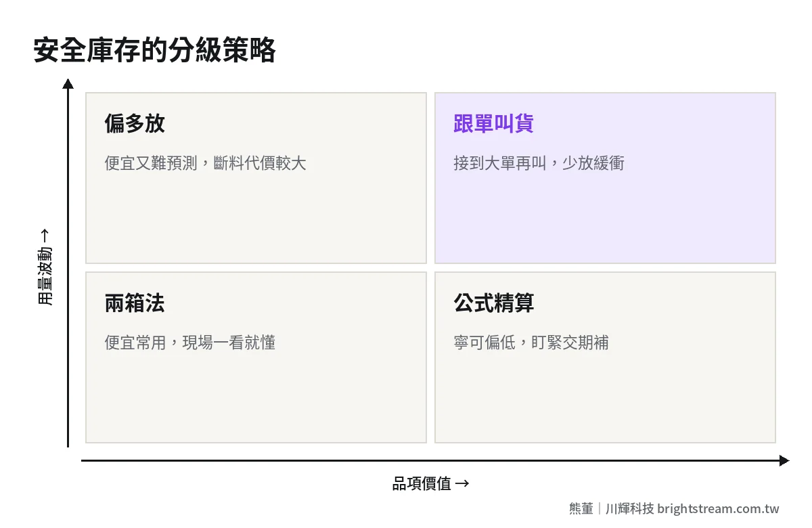Click the description 便宜常用，現場一看就懂
Image resolution: width=812 pixels, height=528 pixels.
click(x=189, y=343)
